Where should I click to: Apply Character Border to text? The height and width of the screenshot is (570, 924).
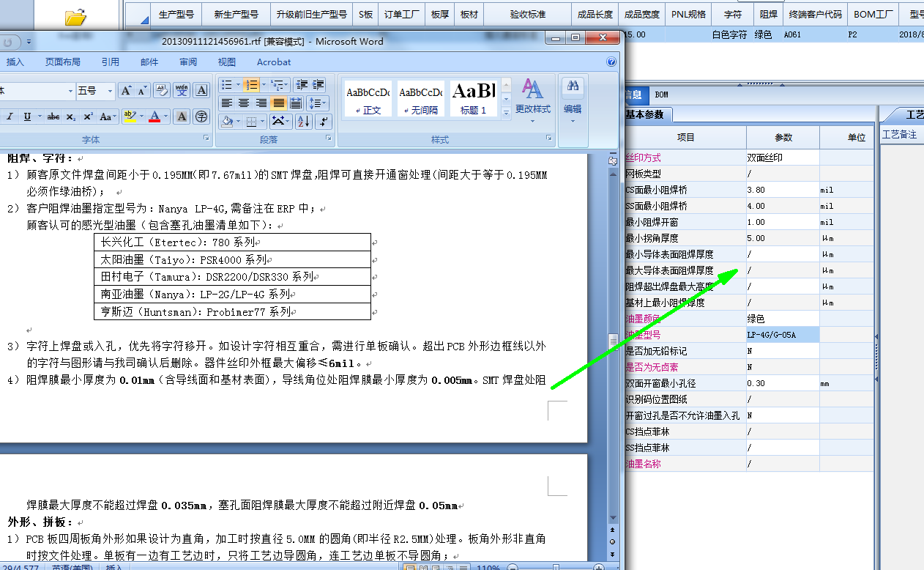point(201,91)
